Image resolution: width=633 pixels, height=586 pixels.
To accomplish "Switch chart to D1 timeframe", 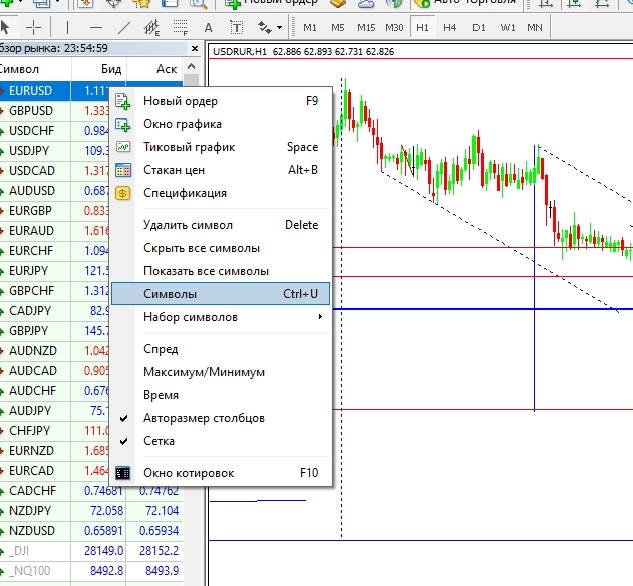I will tap(479, 27).
